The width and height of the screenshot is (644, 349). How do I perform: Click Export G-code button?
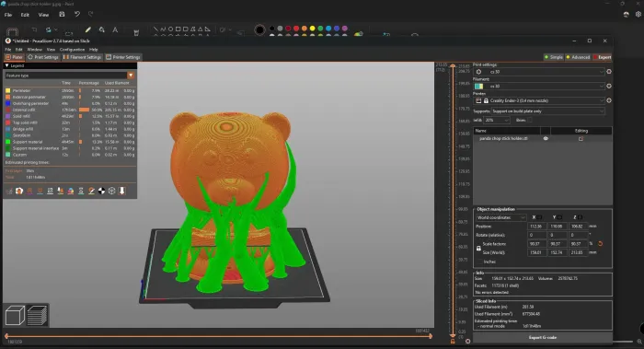(x=543, y=338)
